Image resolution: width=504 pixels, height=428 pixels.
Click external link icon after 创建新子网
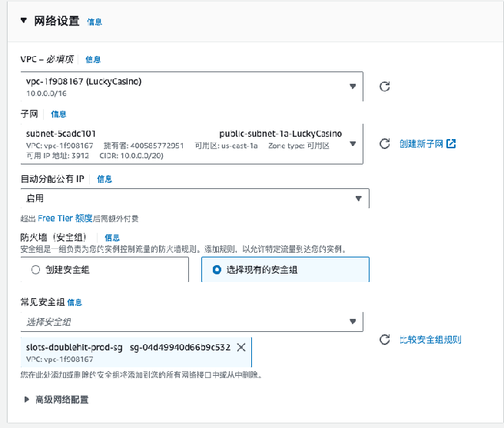451,144
